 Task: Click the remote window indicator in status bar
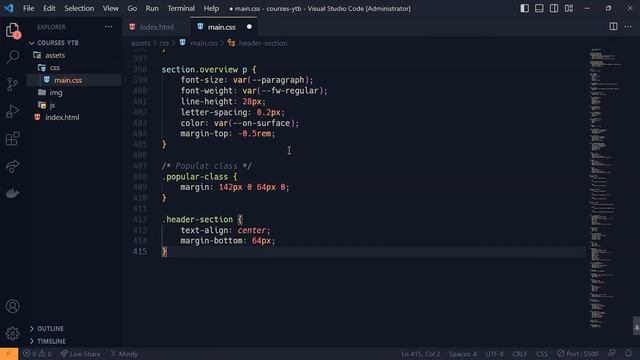tap(9, 353)
